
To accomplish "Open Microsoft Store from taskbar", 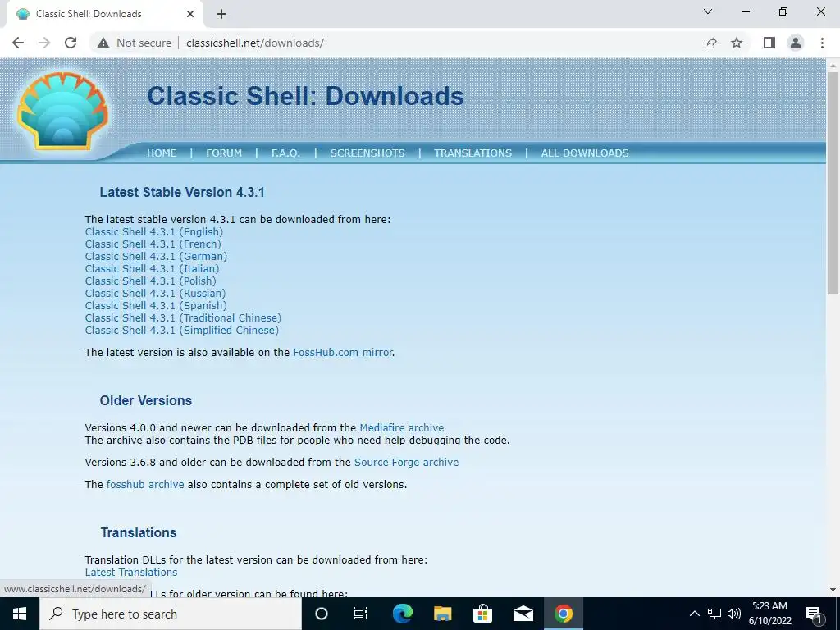I will tap(482, 614).
